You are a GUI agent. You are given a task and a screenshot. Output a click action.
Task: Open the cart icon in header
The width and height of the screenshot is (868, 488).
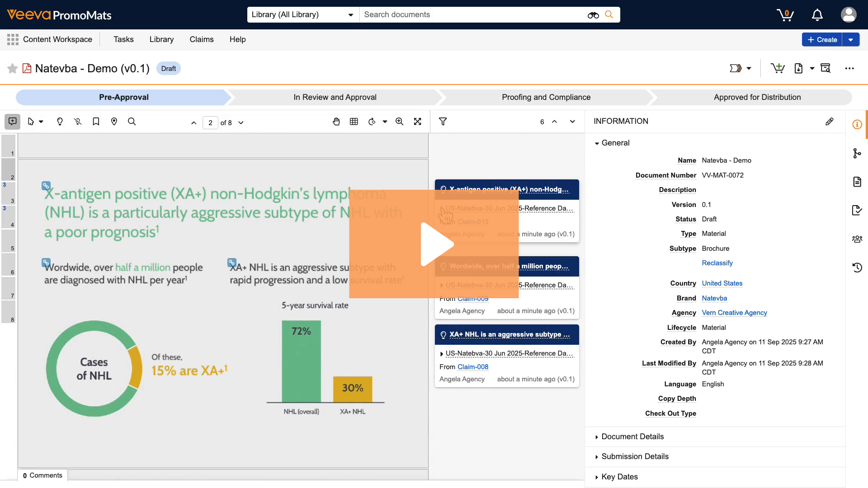pyautogui.click(x=785, y=15)
